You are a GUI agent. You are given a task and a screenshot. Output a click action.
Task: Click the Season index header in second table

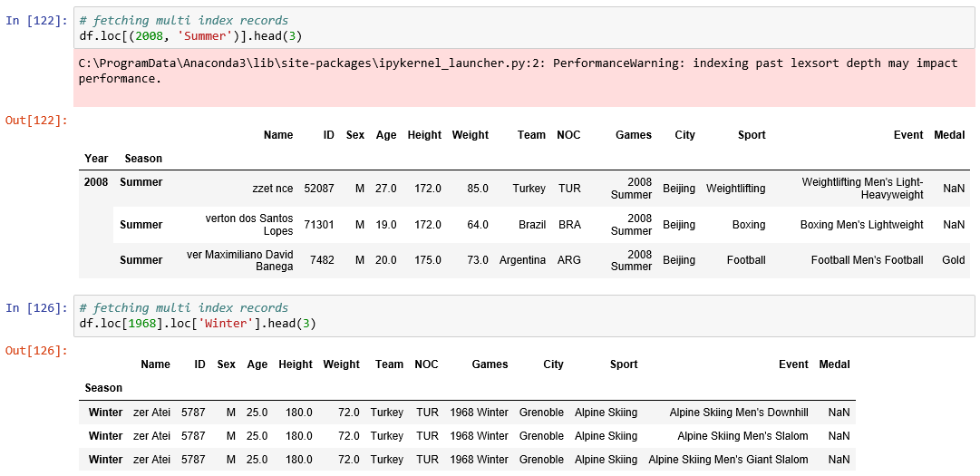click(103, 388)
